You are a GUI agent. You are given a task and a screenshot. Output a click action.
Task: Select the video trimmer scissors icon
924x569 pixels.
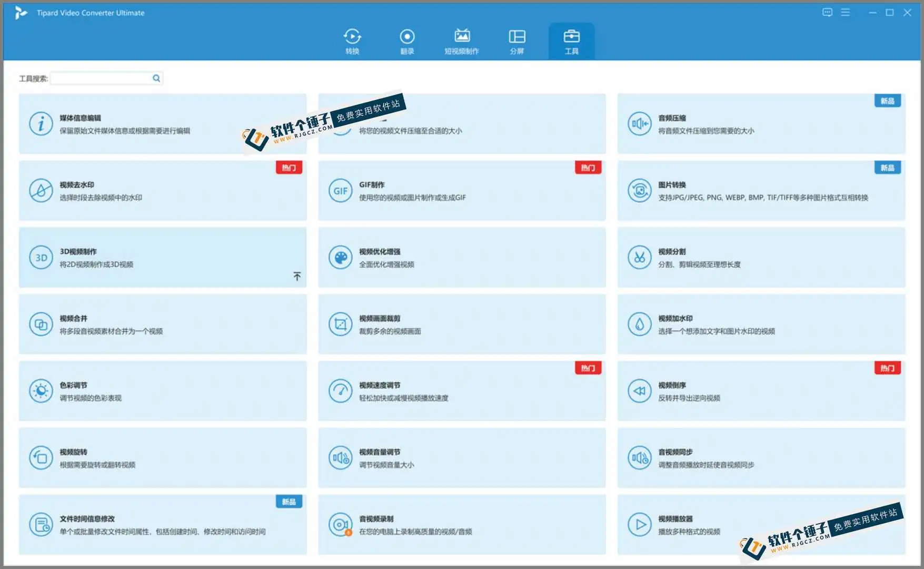click(x=639, y=258)
